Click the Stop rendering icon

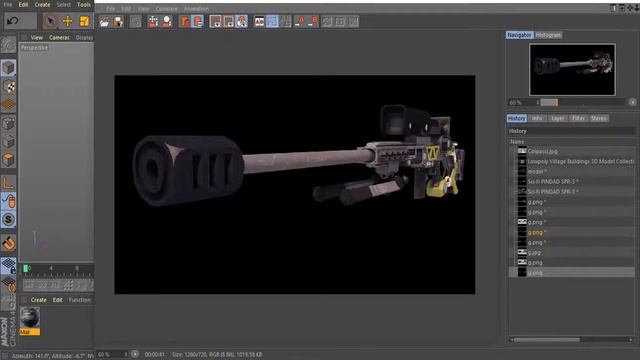[136, 22]
